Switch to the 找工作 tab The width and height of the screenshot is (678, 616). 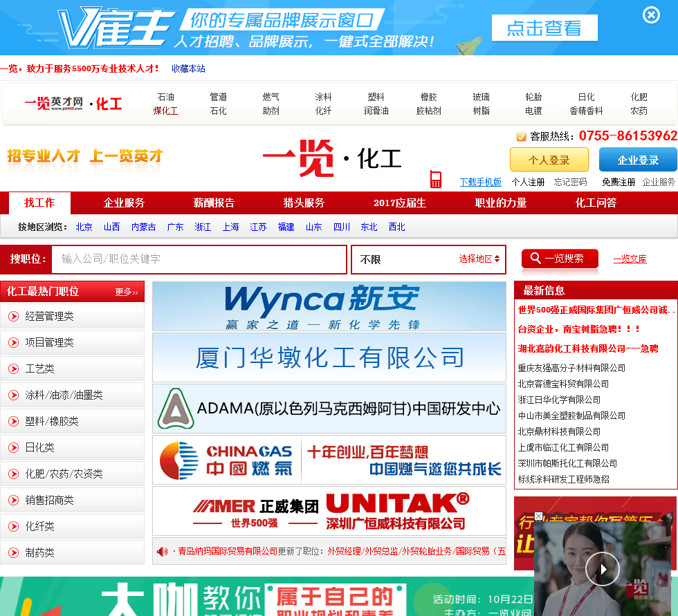click(39, 203)
